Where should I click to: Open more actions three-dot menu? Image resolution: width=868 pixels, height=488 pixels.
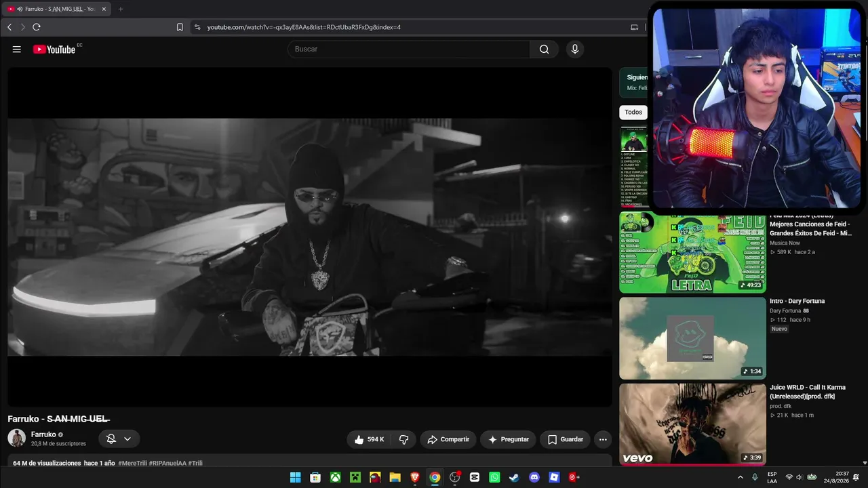603,439
